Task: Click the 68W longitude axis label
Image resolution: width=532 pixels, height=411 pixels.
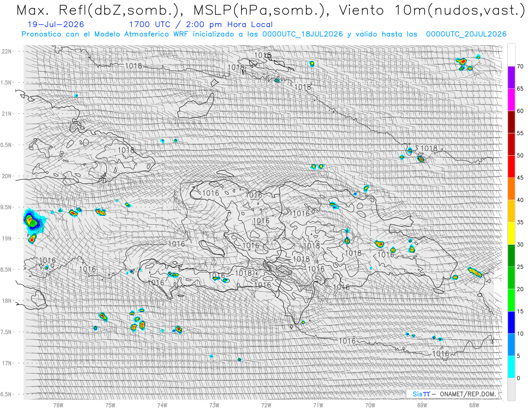Action: click(x=474, y=406)
